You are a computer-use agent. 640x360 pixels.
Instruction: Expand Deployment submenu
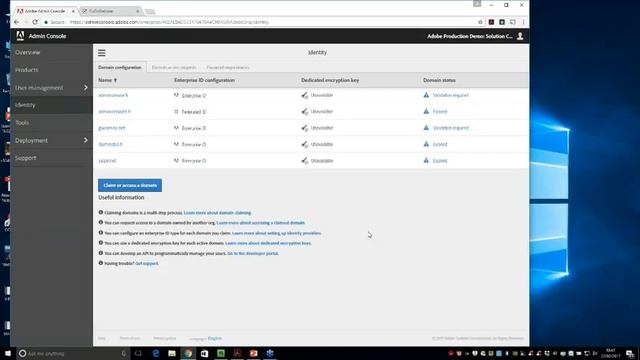(x=86, y=140)
